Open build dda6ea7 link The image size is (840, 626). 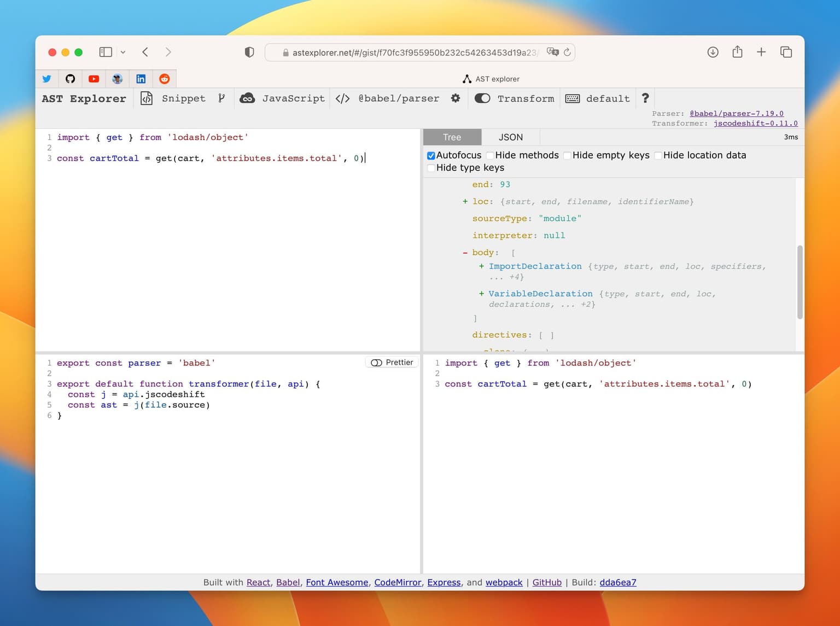click(618, 582)
